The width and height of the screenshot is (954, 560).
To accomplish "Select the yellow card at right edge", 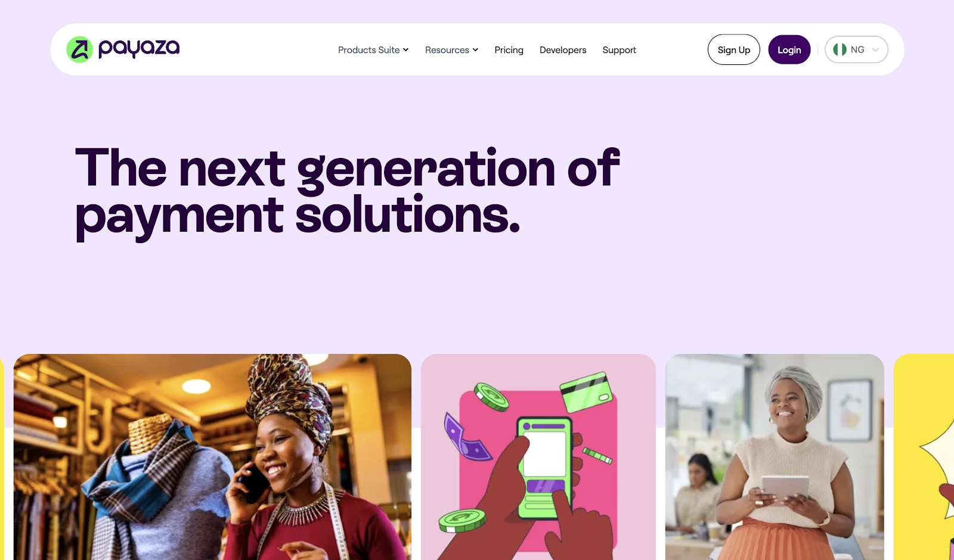I will (x=924, y=457).
